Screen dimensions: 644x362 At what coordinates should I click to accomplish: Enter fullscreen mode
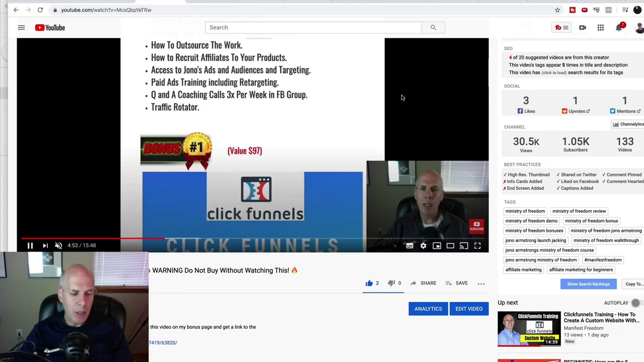(x=477, y=245)
